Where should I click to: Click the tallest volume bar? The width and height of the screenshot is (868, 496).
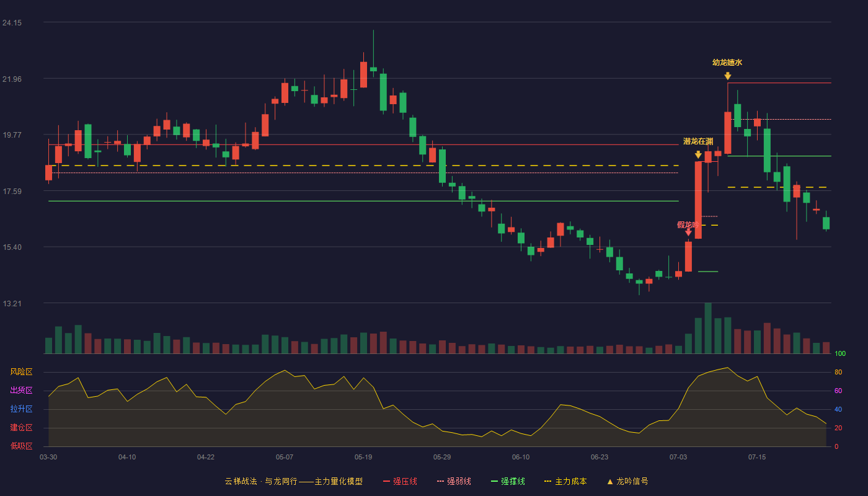[x=708, y=328]
